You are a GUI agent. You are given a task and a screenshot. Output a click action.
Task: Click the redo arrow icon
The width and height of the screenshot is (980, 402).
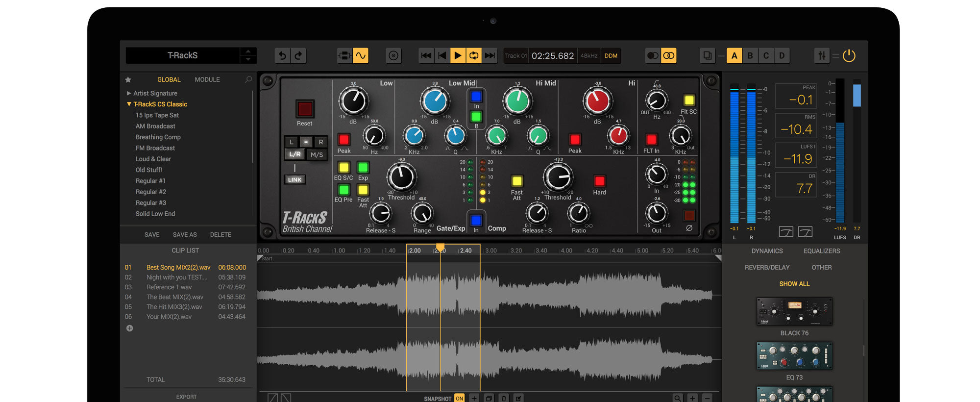pyautogui.click(x=298, y=56)
